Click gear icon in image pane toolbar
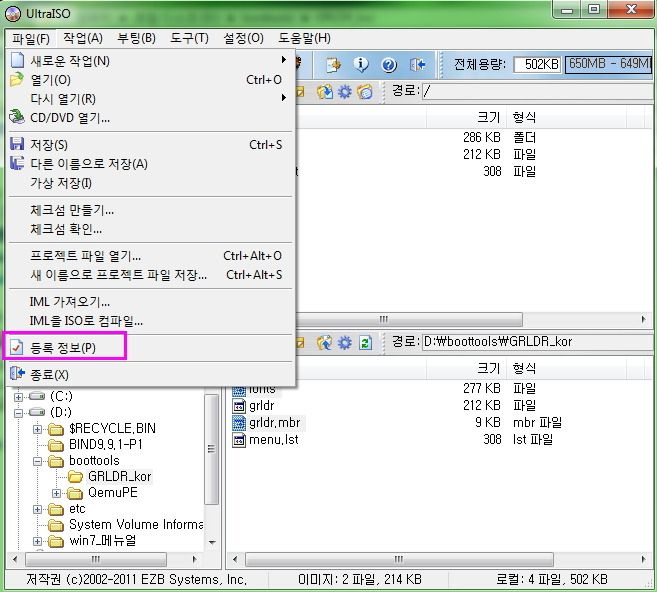Viewport: 657px width, 592px height. 344,91
